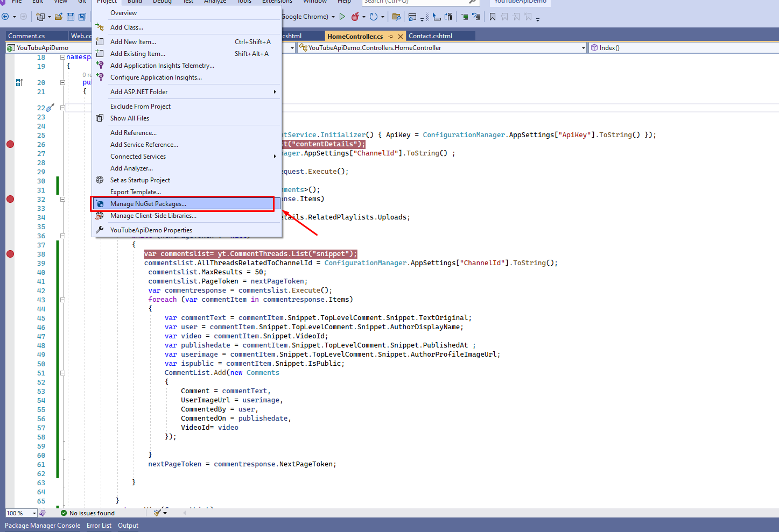Expand the Add ASP.NET Folder submenu

(187, 92)
